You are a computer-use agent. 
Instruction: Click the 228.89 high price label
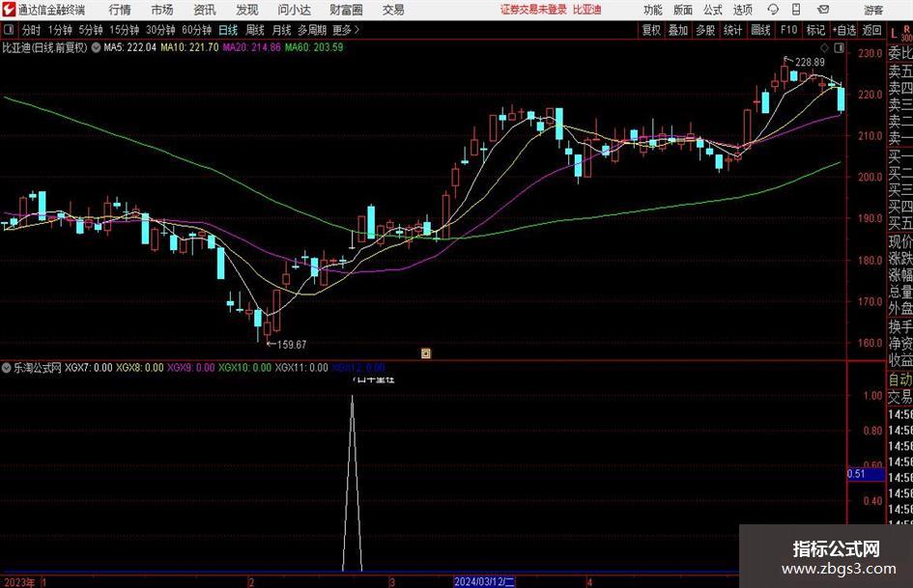[x=810, y=63]
